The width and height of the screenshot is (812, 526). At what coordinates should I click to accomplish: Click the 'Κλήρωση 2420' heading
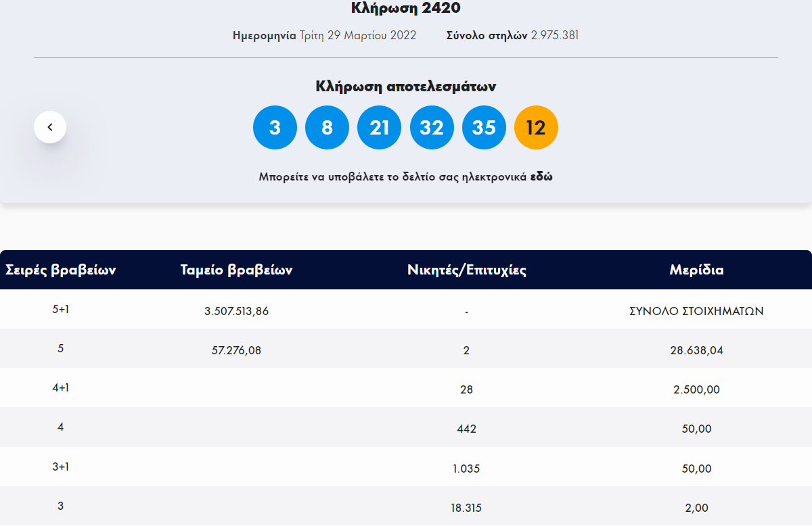coord(406,8)
